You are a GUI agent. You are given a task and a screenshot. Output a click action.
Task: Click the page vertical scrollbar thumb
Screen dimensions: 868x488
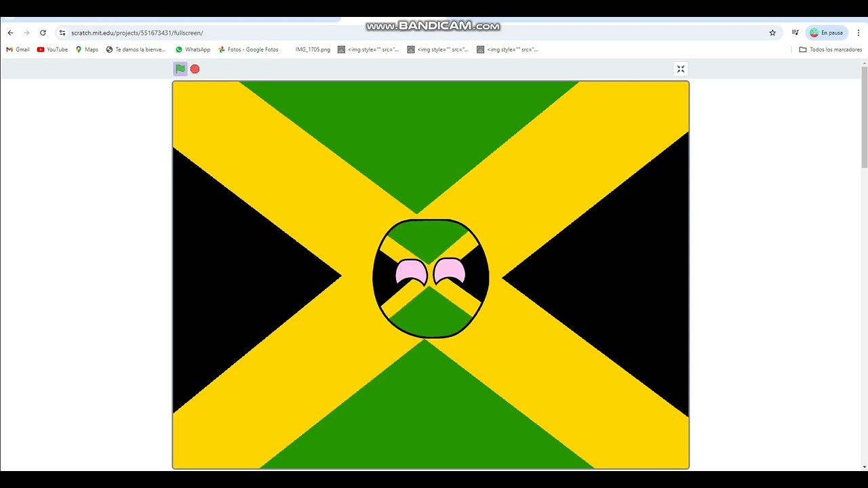[x=864, y=117]
